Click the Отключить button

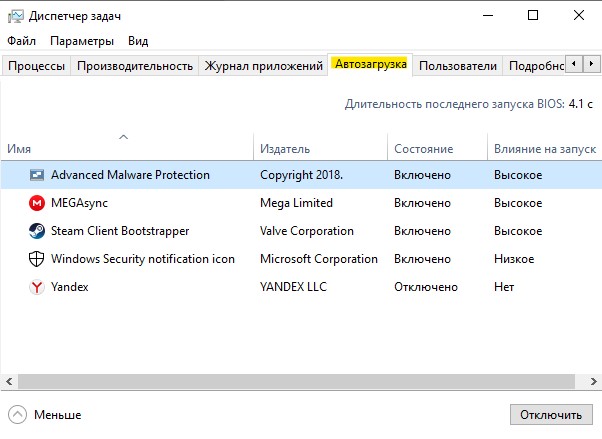551,415
